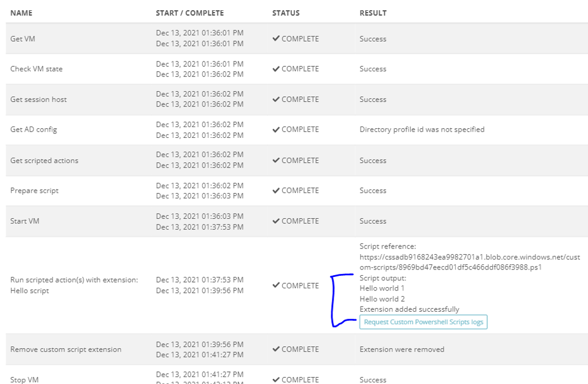
Task: Click the checkmark icon for Check VM state
Action: [275, 69]
